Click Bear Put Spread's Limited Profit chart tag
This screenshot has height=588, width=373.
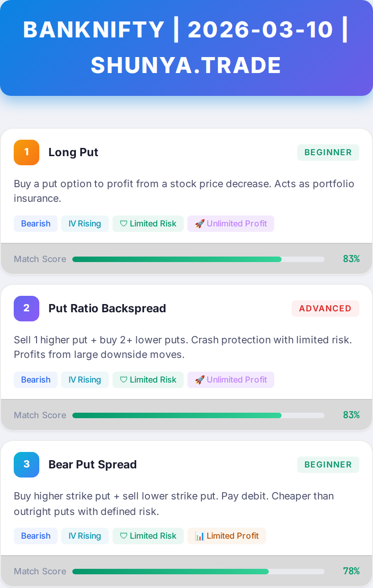227,536
